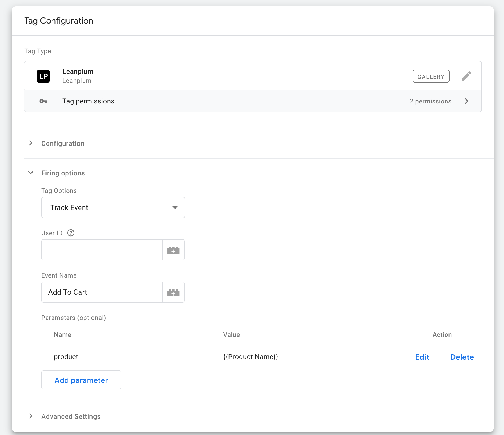Expand the Configuration section

pos(31,143)
